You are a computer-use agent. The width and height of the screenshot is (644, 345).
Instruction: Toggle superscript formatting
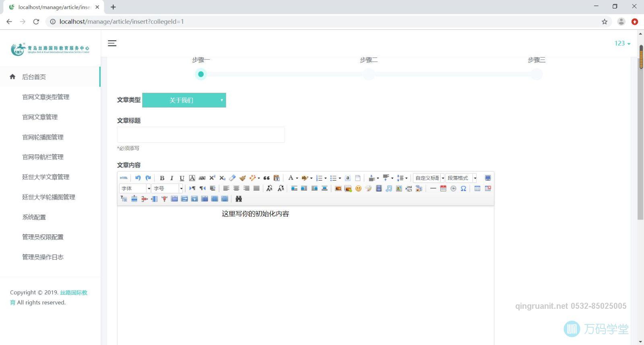coord(213,178)
